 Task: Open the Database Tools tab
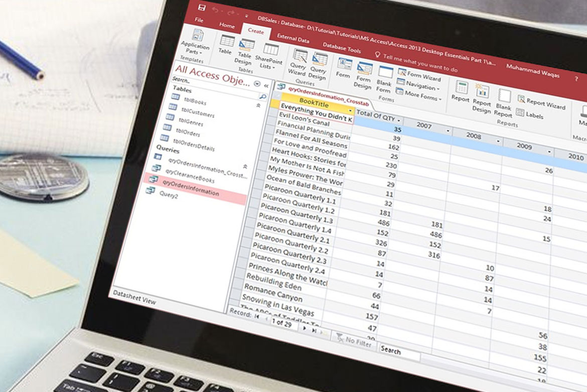coord(342,48)
